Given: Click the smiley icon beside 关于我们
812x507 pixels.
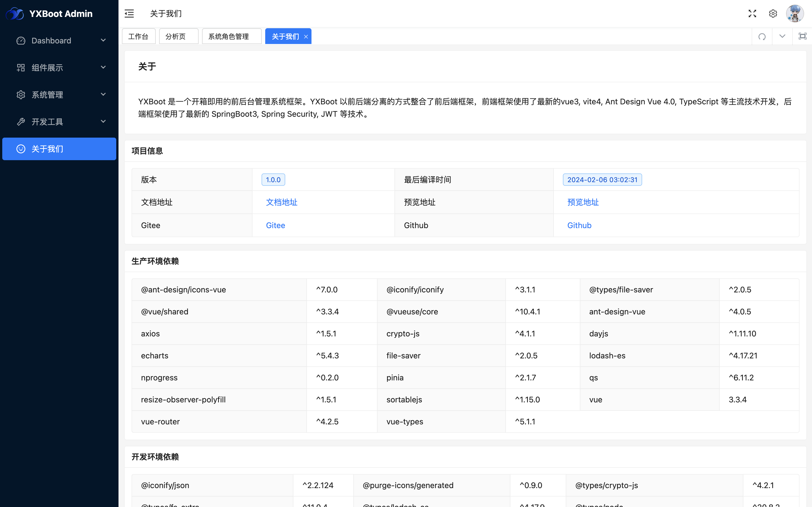Looking at the screenshot, I should coord(21,149).
